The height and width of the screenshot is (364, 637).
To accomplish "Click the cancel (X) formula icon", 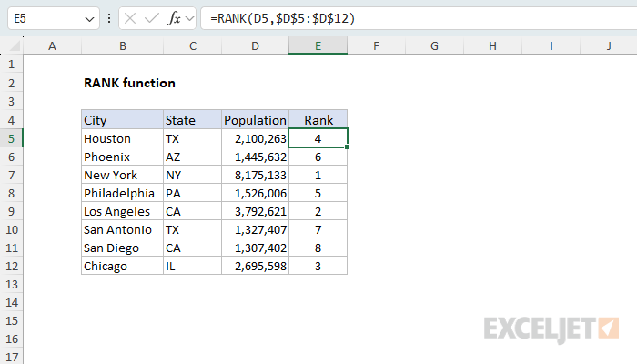I will (130, 18).
